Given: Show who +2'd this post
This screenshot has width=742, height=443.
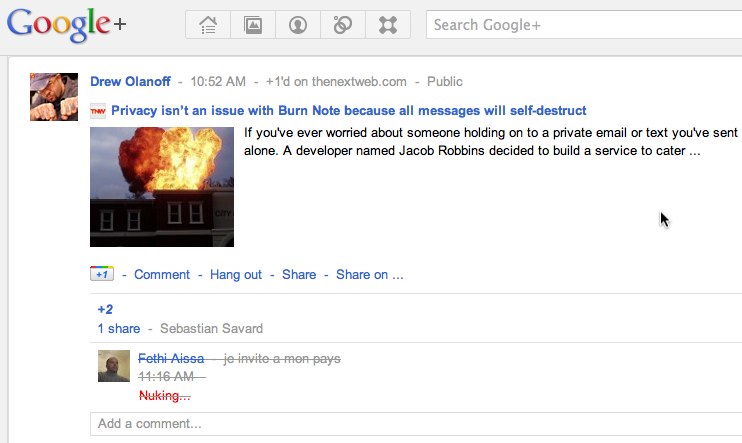Looking at the screenshot, I should coord(105,310).
